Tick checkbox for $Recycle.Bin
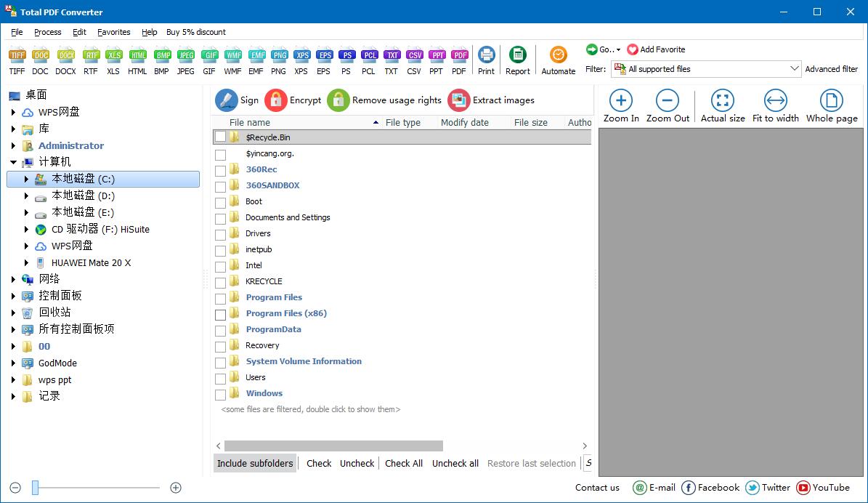868x503 pixels. pyautogui.click(x=220, y=137)
